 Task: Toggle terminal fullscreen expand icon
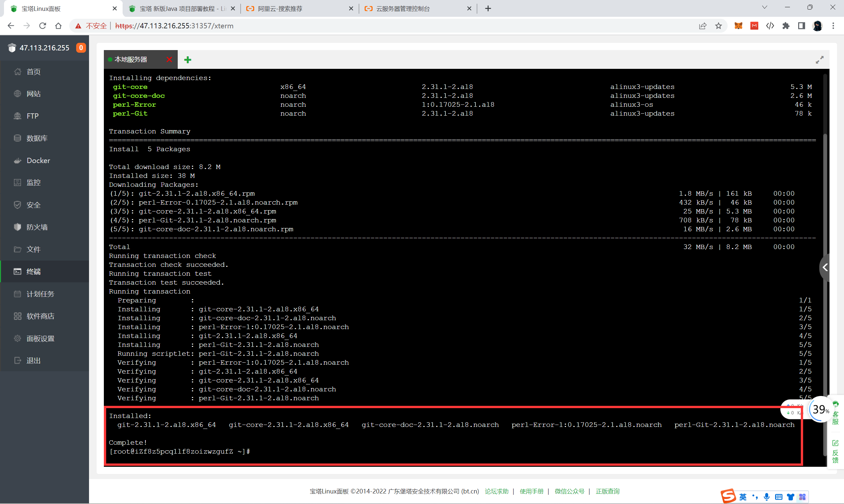[x=820, y=60]
